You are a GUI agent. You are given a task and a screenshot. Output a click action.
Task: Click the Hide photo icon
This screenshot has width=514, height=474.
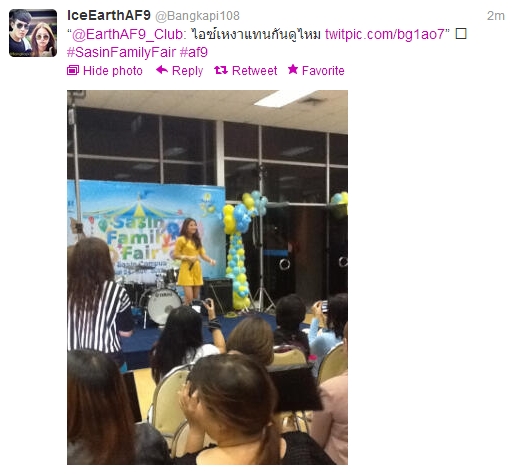[x=73, y=70]
